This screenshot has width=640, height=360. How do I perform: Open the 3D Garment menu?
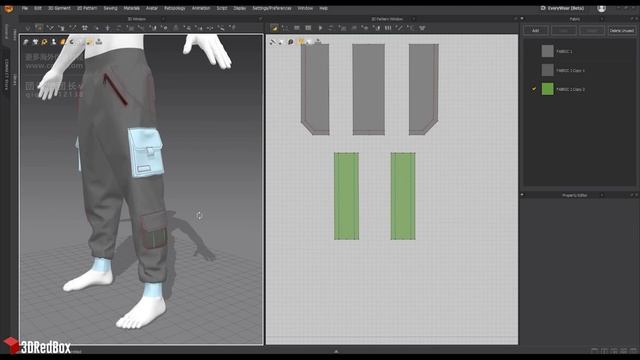59,8
